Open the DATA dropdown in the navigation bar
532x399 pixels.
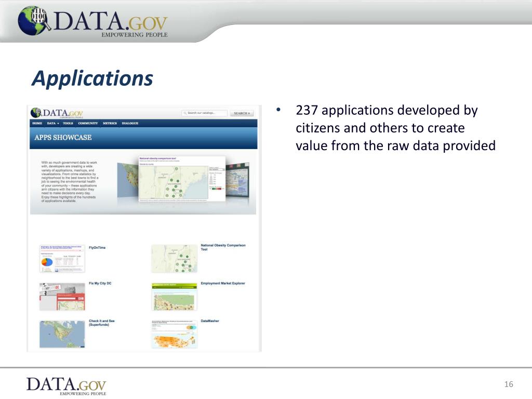coord(53,123)
